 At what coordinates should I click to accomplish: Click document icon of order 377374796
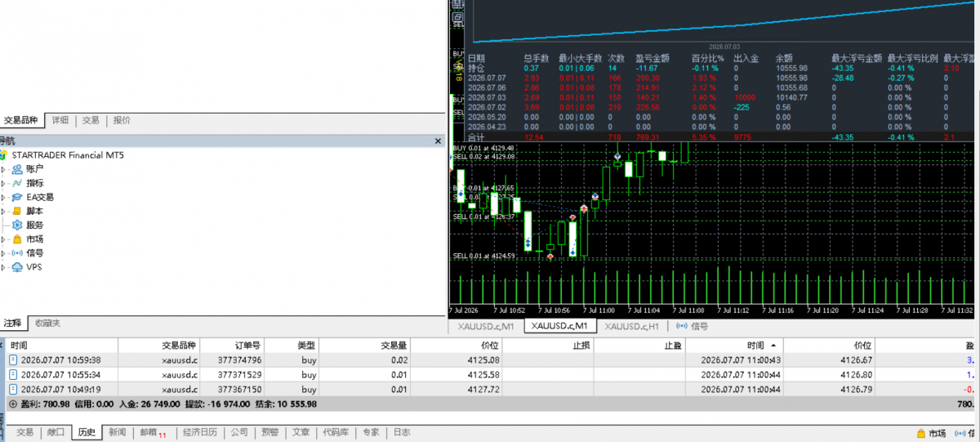point(13,360)
